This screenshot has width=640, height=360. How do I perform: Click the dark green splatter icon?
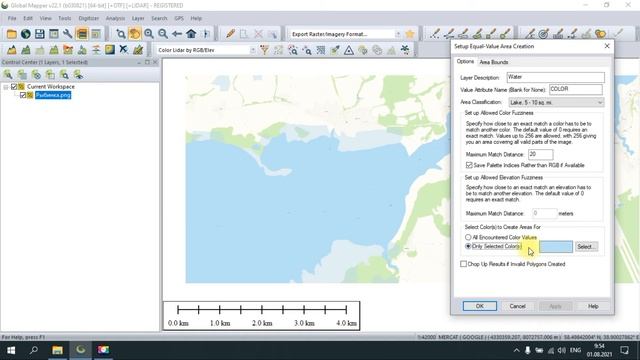point(405,50)
